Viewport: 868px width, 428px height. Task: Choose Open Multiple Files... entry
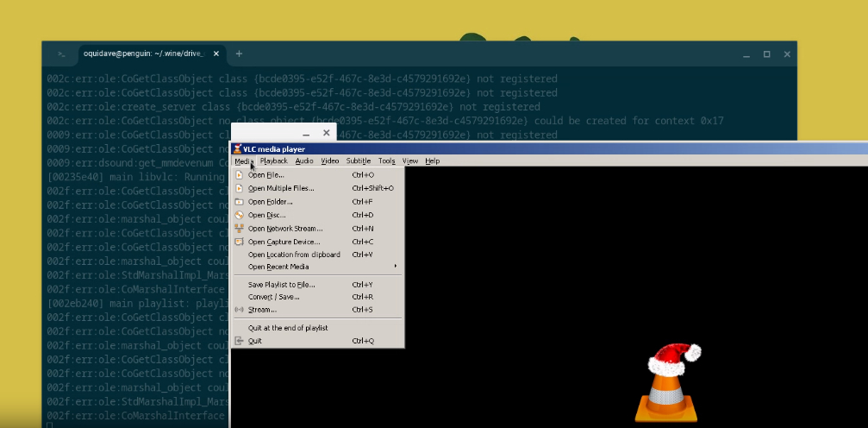pyautogui.click(x=317, y=188)
